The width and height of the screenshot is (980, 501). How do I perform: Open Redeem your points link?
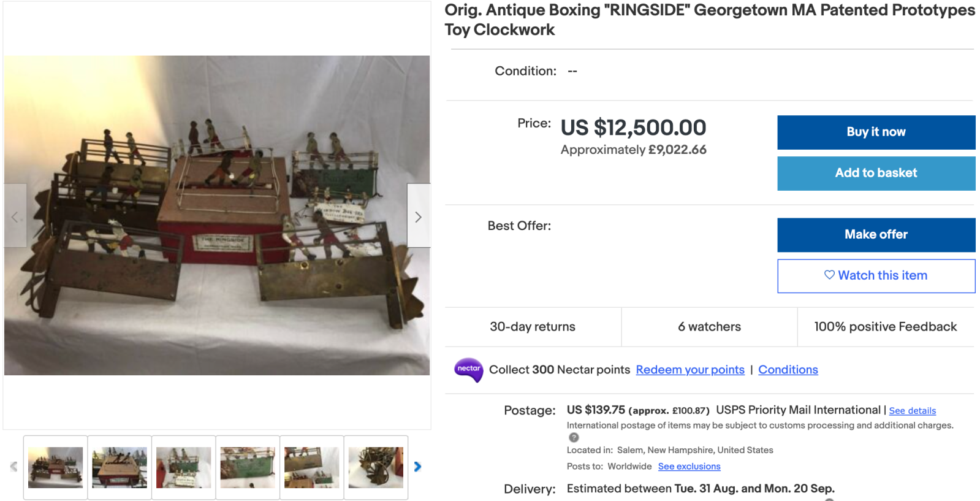(x=690, y=370)
